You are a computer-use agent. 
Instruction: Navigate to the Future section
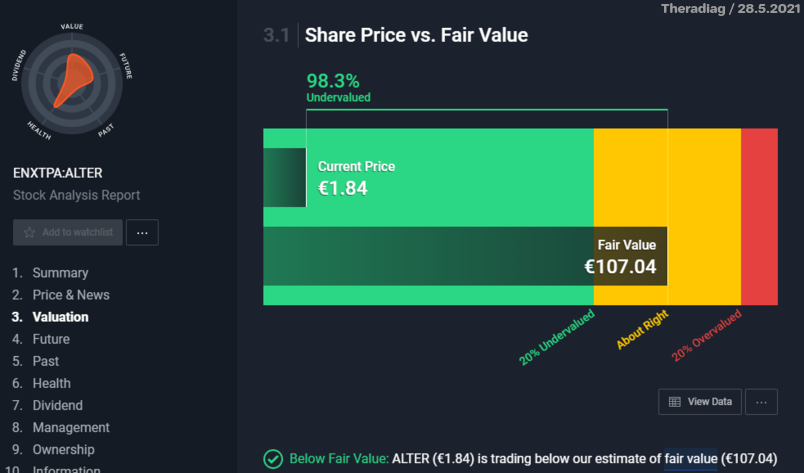click(51, 339)
